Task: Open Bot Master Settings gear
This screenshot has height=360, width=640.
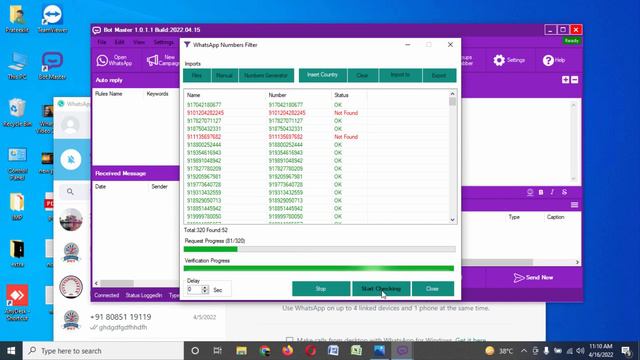Action: click(509, 60)
